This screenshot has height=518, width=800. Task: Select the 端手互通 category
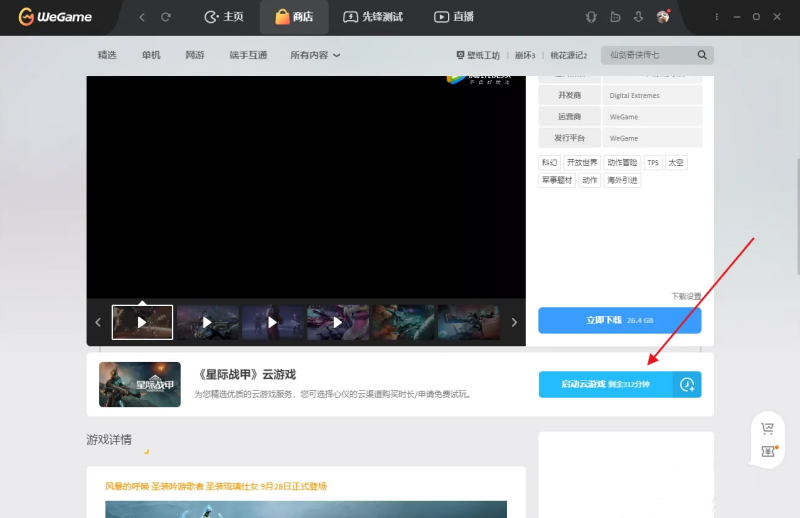[x=248, y=55]
